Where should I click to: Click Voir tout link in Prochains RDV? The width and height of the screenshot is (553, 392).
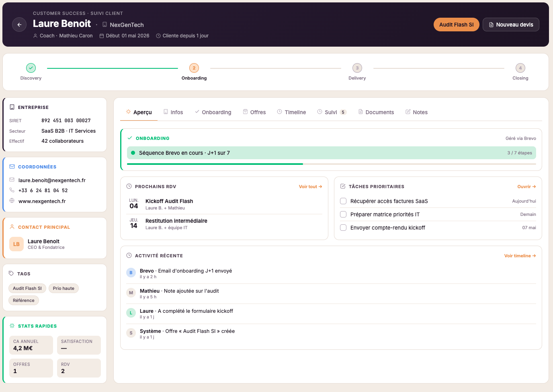tap(310, 187)
